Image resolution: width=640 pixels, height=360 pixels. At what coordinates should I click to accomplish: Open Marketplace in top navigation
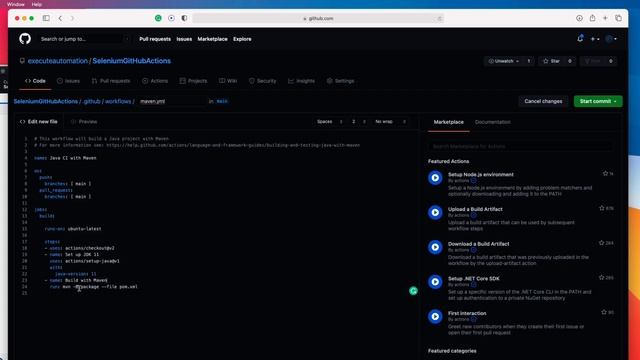tap(212, 39)
